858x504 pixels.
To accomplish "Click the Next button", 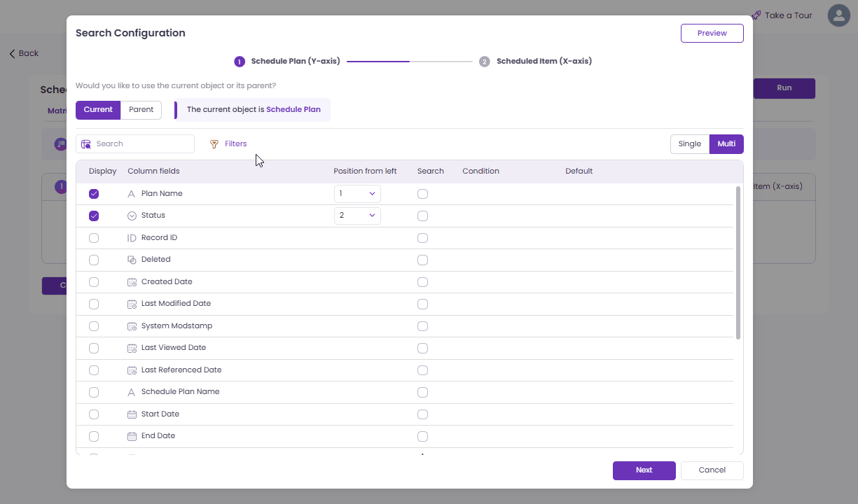I will click(x=644, y=470).
